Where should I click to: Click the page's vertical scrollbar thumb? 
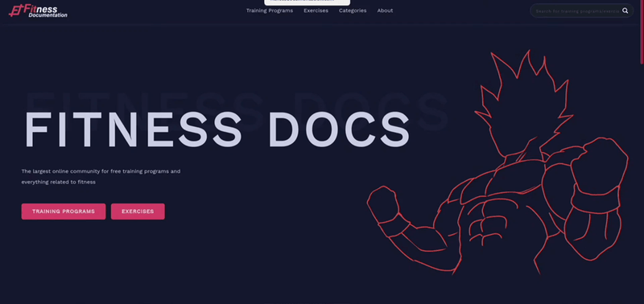[642, 32]
